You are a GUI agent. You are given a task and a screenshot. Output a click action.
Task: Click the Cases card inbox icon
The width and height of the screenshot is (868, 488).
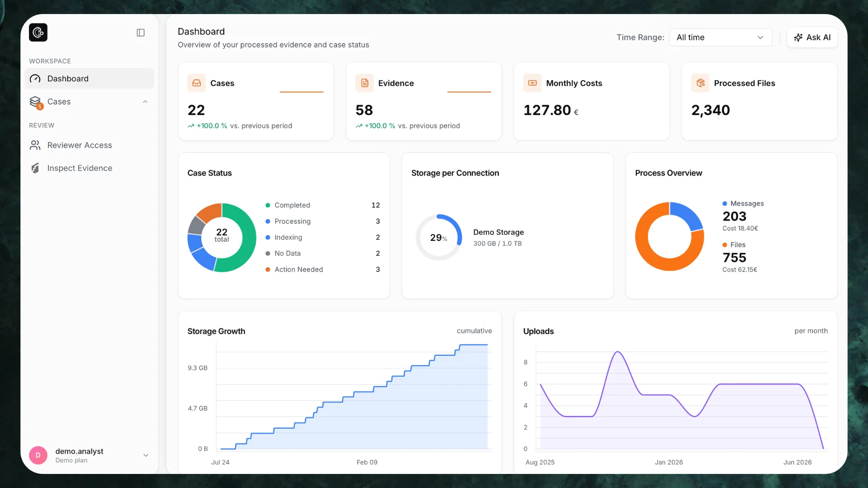point(197,83)
